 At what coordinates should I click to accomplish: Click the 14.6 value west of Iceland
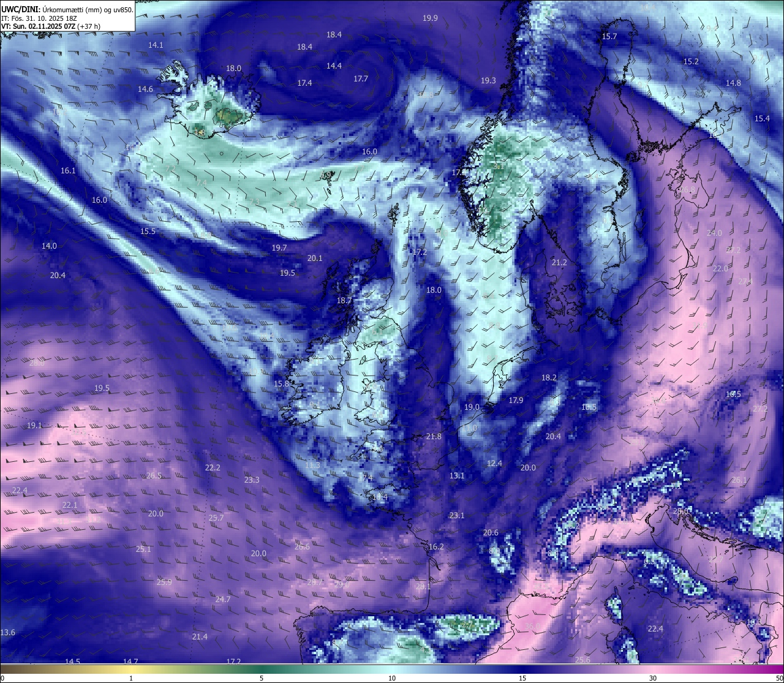coord(145,89)
